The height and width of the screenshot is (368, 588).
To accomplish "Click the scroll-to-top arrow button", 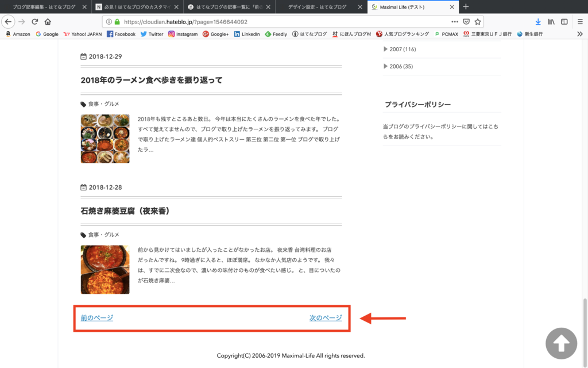I will (x=561, y=344).
